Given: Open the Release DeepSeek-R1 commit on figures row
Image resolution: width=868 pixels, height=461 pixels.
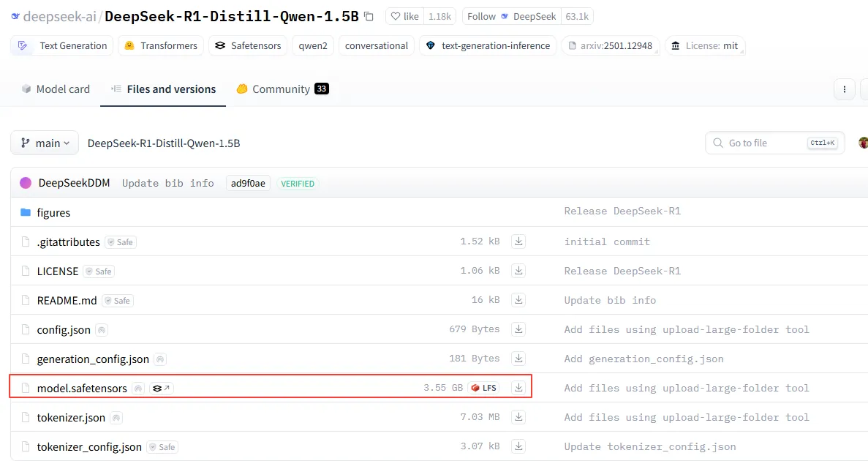Looking at the screenshot, I should pyautogui.click(x=622, y=211).
